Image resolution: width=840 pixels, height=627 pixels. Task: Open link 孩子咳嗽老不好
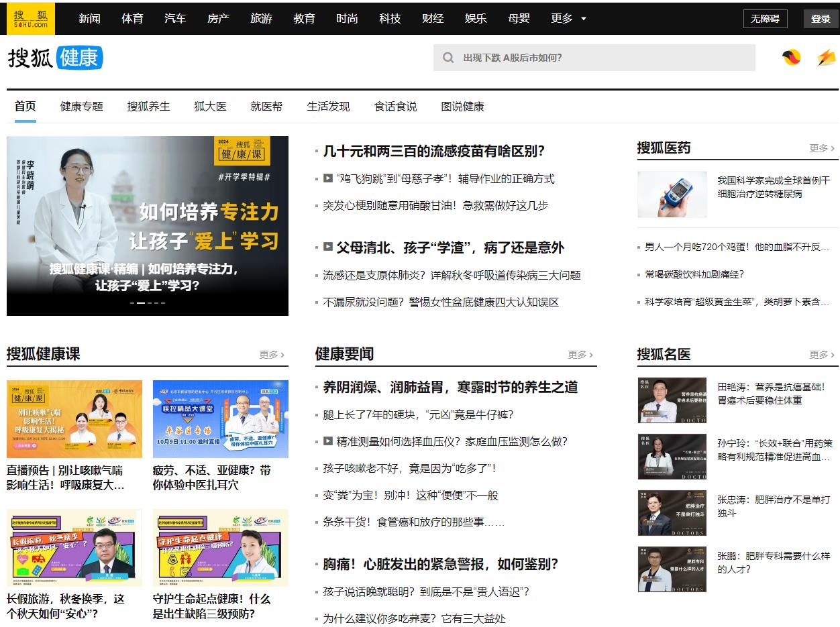pyautogui.click(x=410, y=469)
